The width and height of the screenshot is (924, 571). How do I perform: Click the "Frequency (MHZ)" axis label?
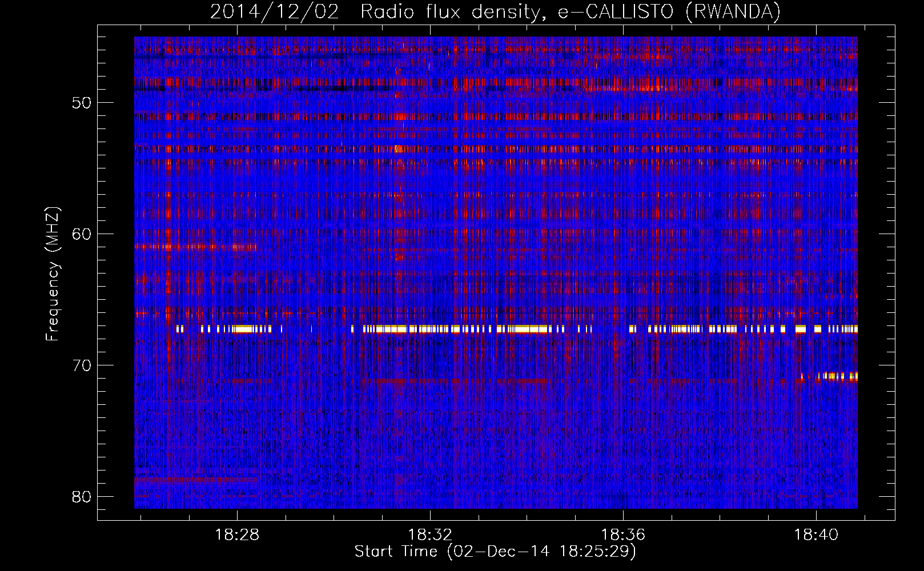[x=53, y=274]
